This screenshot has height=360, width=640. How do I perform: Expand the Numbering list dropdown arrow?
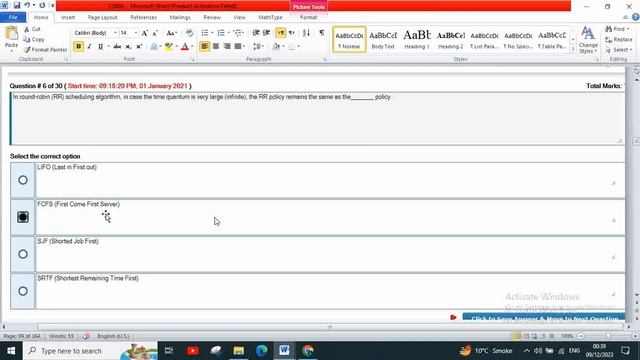point(229,33)
